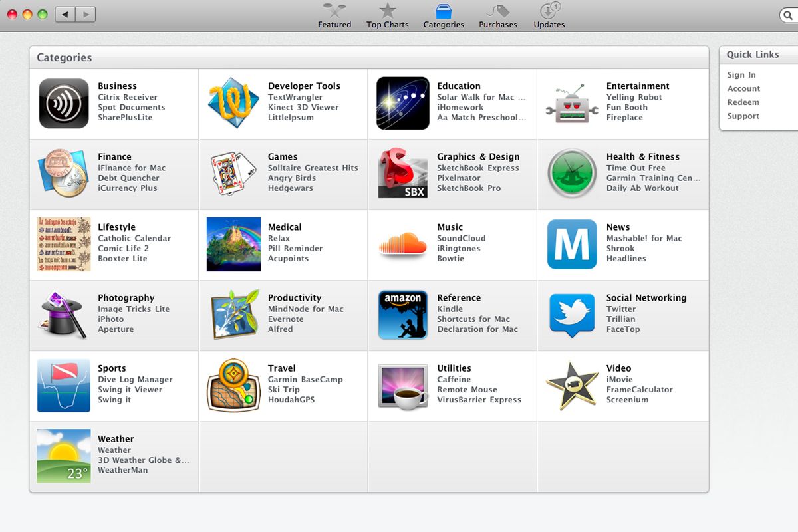
Task: Open the Health & Fitness clock icon
Action: [x=572, y=174]
